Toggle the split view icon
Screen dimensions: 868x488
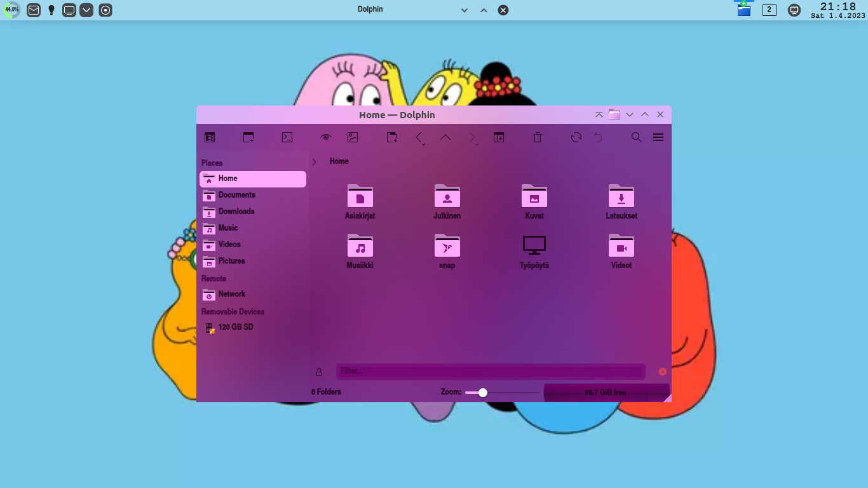click(499, 137)
